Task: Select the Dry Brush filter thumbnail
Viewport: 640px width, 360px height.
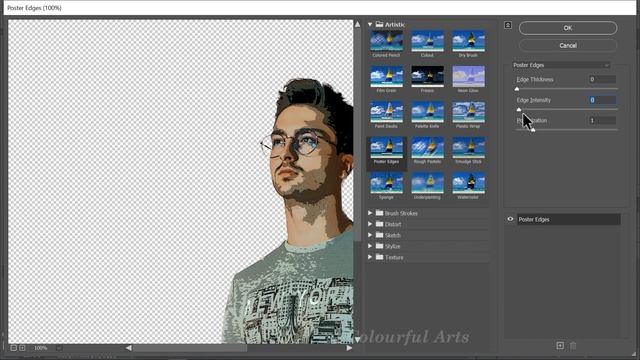Action: (x=469, y=41)
